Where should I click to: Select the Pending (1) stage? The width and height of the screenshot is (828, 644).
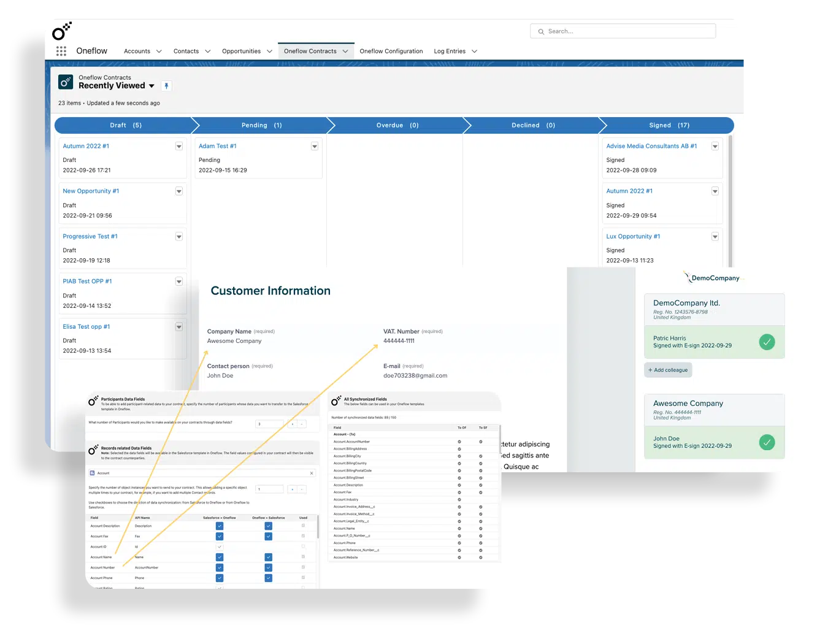pos(262,125)
